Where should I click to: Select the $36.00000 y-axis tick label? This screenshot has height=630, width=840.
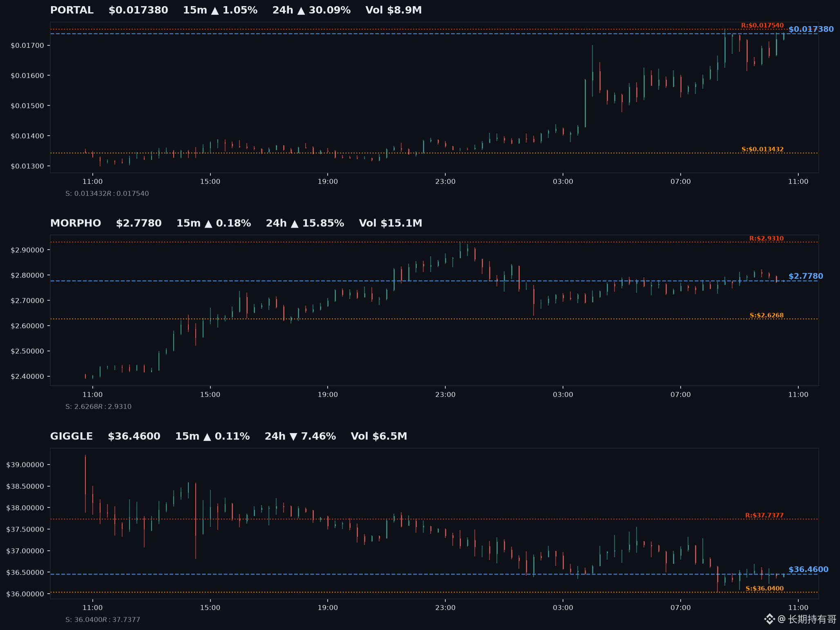click(x=25, y=594)
